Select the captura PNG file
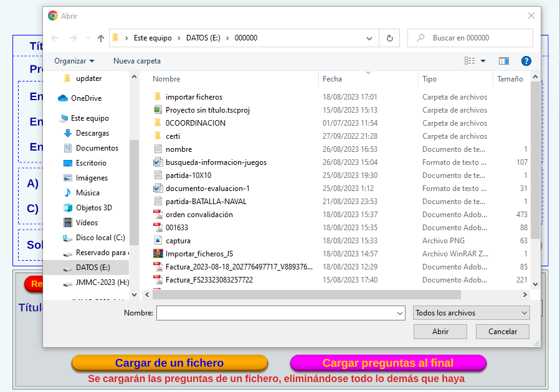Viewport: 560px width, 392px height. click(178, 241)
